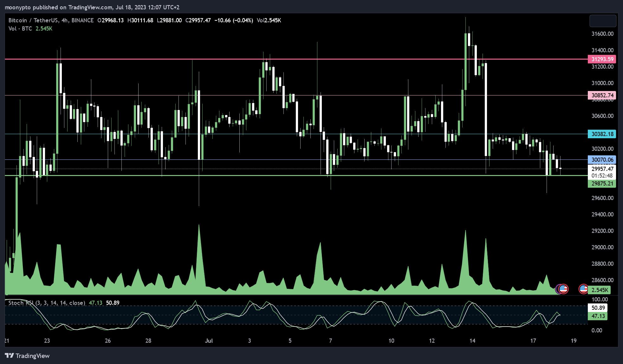
Task: Click the 29600.00 price axis value
Action: click(x=602, y=198)
